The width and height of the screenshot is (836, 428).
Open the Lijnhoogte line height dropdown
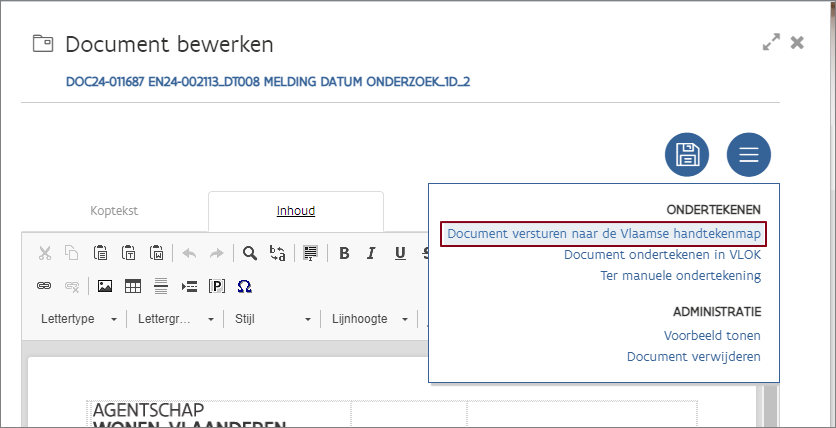[x=370, y=319]
